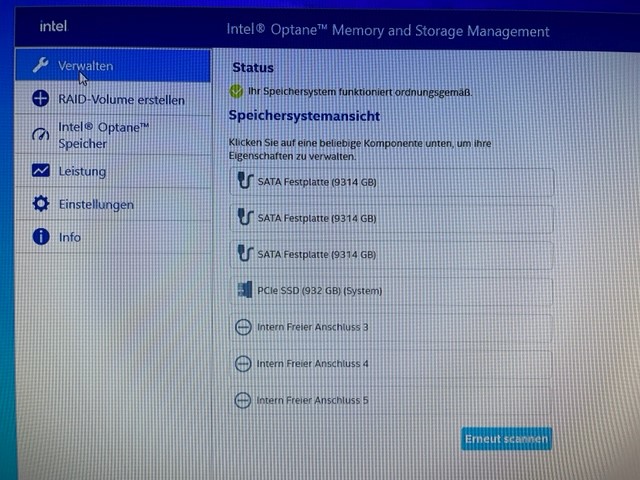Click the Intel Optane Memory and Storage Management title
Screen dimensions: 640x480
pos(388,31)
